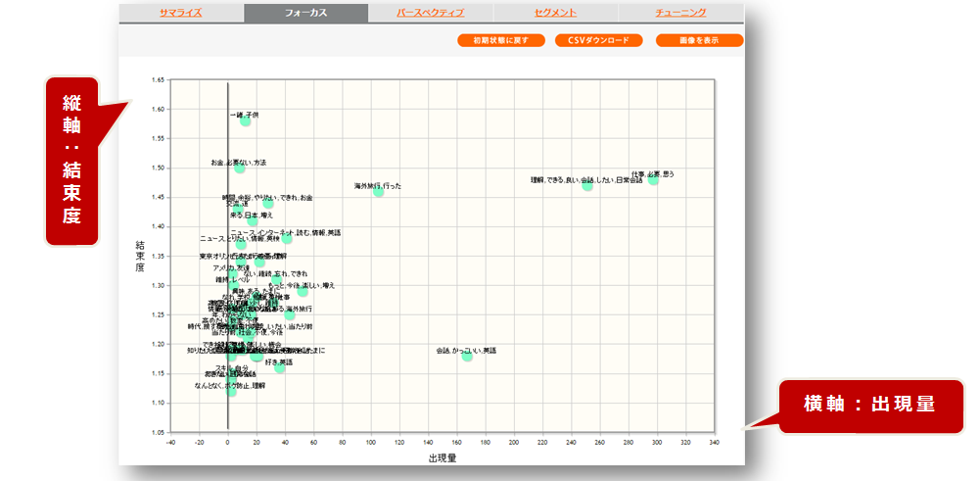
Task: Select the お金,必要ない,方法 data point
Action: (x=240, y=168)
